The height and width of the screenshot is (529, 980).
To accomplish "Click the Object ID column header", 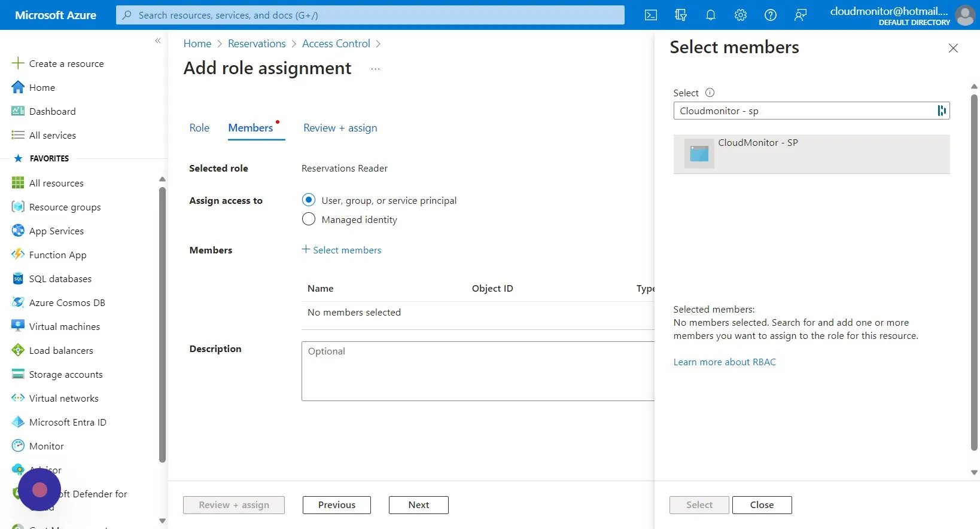I will point(492,288).
